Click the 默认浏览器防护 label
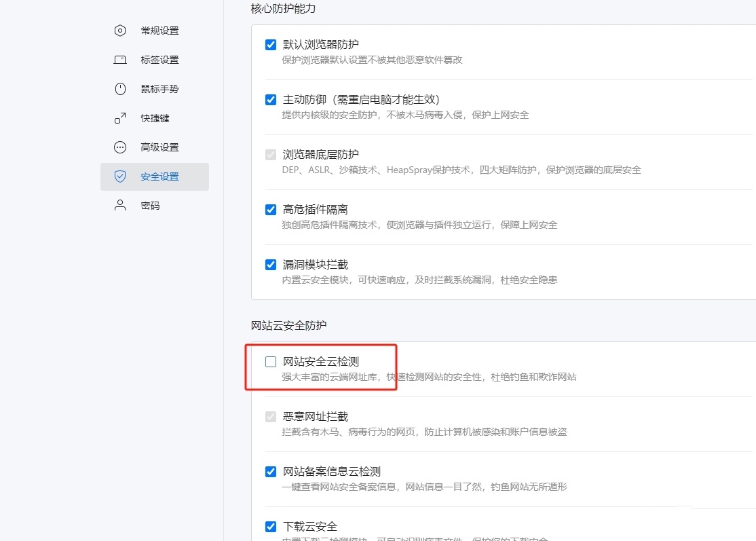 click(320, 45)
